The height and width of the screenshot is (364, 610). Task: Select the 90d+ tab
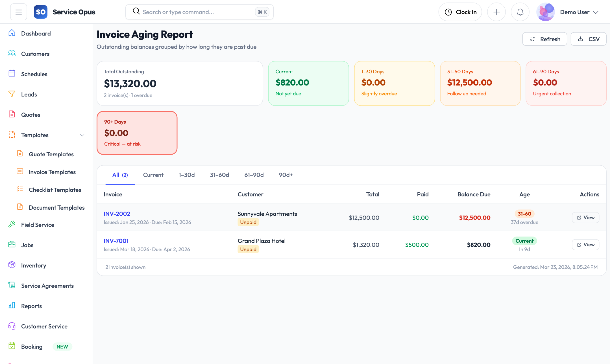(x=286, y=175)
